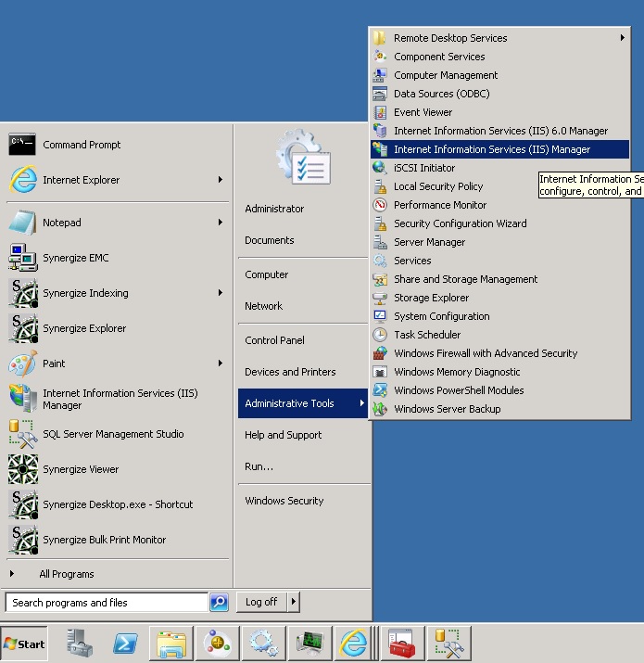Open Windows Firewall with Advanced Security
This screenshot has width=644, height=663.
point(499,353)
